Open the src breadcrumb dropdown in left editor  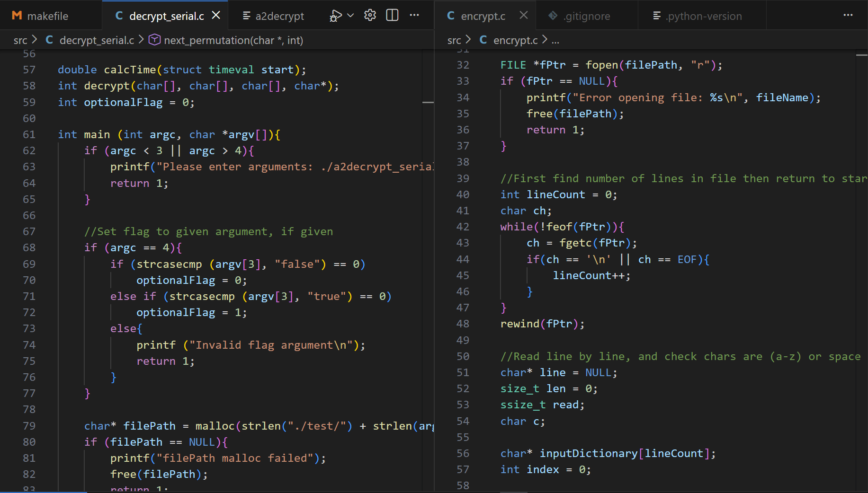(x=19, y=40)
